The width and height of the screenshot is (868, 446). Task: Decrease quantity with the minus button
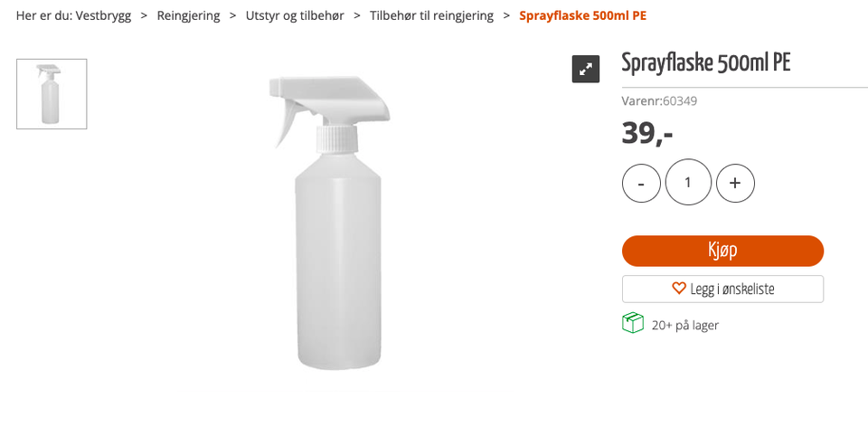click(641, 183)
